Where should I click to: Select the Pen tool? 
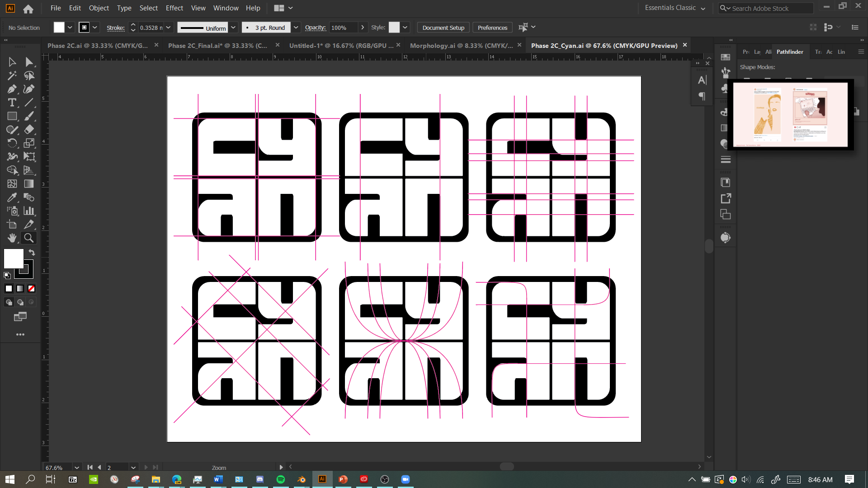pos(12,89)
